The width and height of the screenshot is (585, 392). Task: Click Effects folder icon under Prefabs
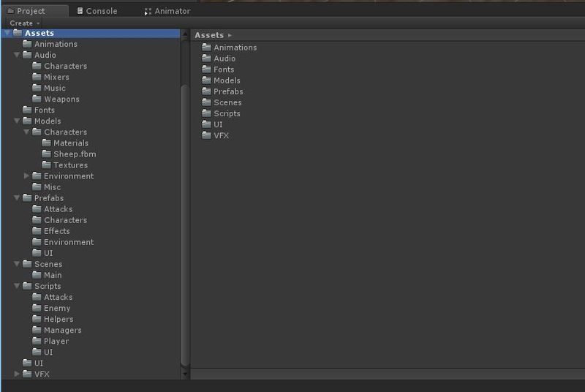(x=37, y=231)
